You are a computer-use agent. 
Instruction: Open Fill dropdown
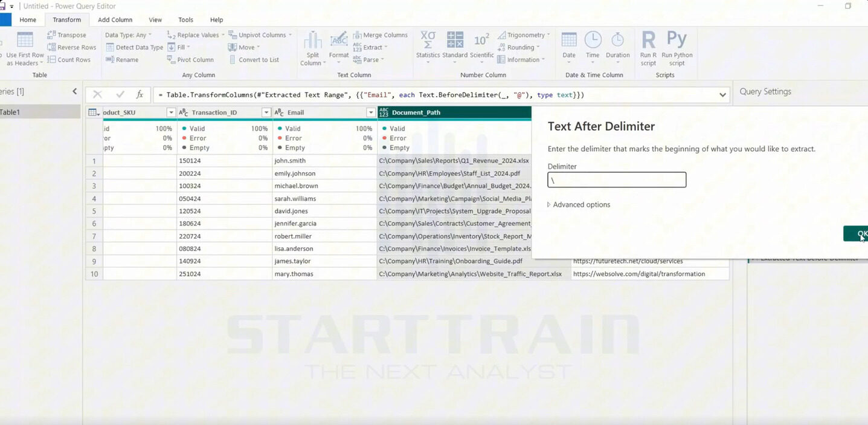click(179, 47)
